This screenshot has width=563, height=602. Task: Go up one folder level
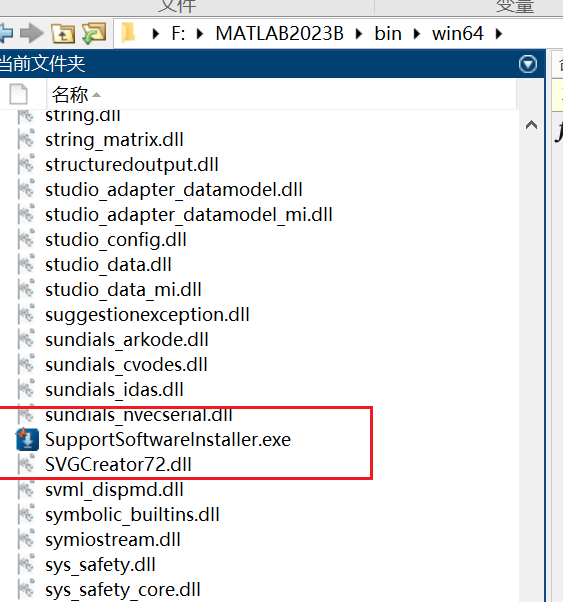click(x=63, y=33)
